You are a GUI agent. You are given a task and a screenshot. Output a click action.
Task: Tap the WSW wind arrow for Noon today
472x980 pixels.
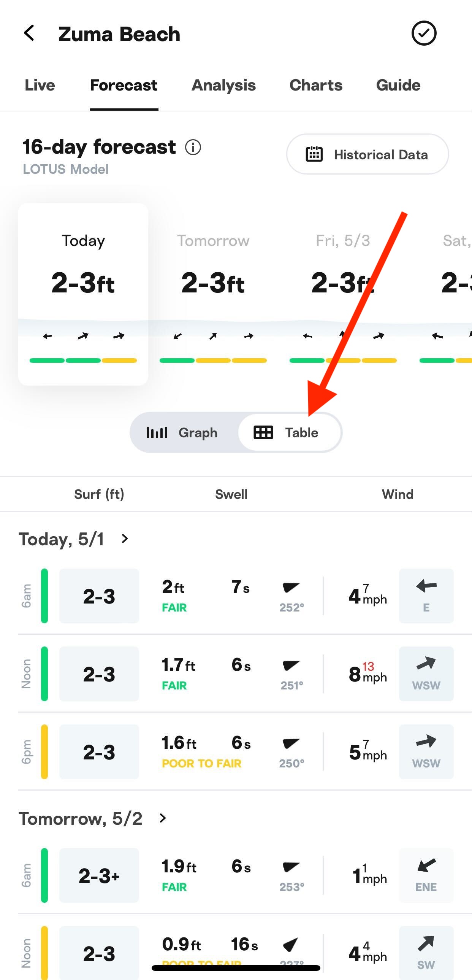426,664
